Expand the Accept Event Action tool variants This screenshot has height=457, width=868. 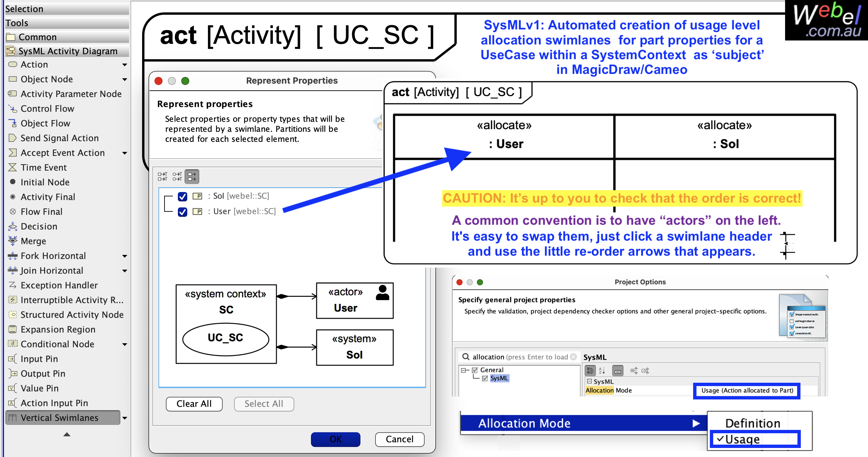[124, 153]
